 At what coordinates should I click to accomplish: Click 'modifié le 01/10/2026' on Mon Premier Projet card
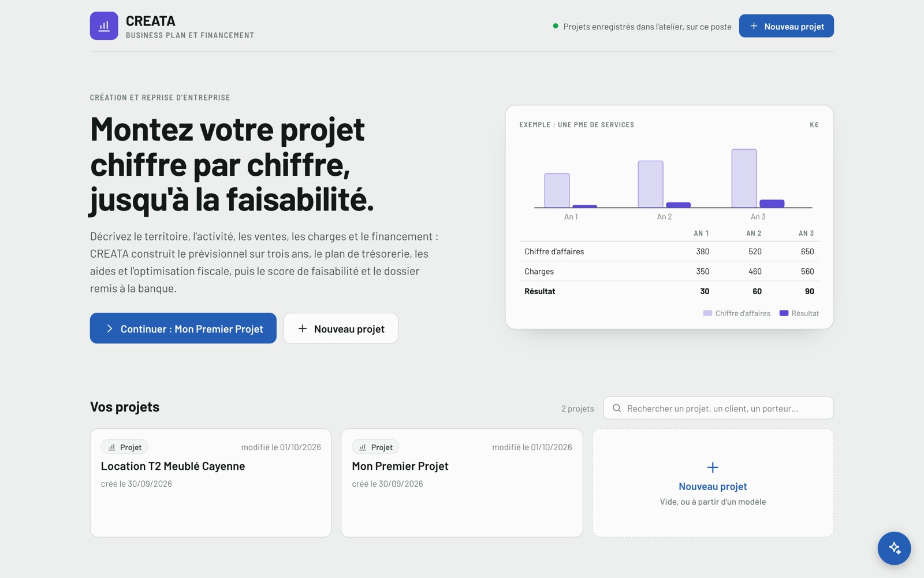point(532,447)
